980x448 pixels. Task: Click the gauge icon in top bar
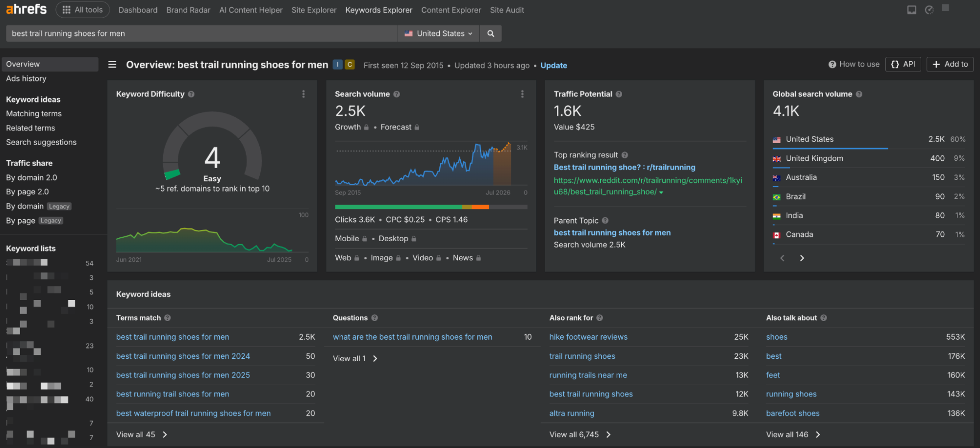click(x=929, y=10)
